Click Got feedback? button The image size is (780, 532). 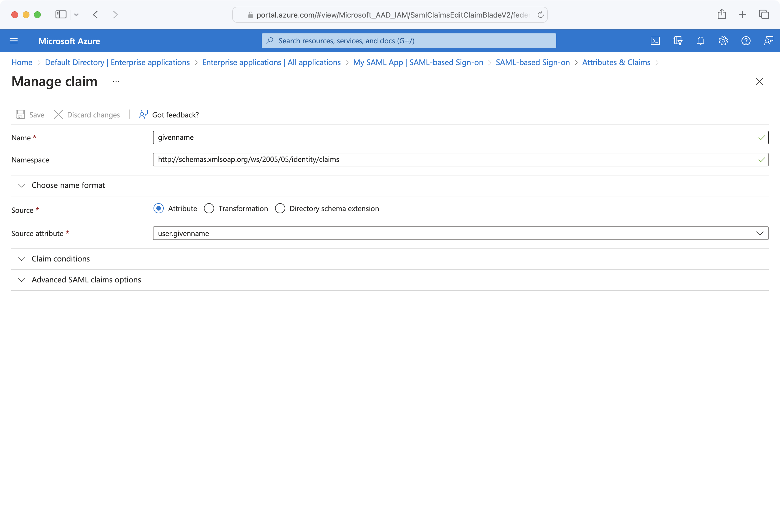169,115
